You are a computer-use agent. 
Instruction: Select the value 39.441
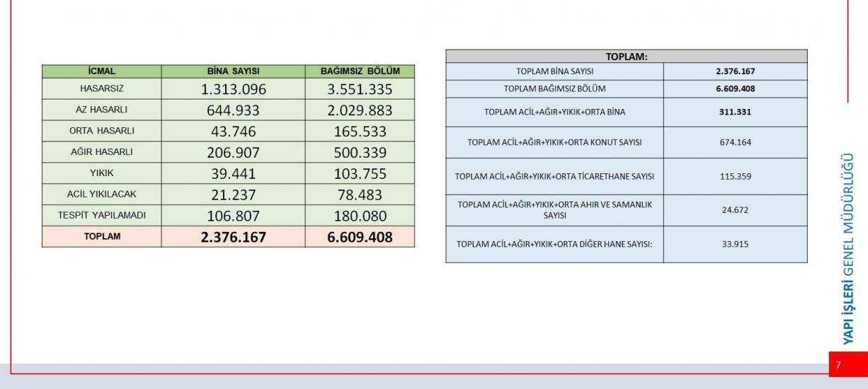click(234, 173)
